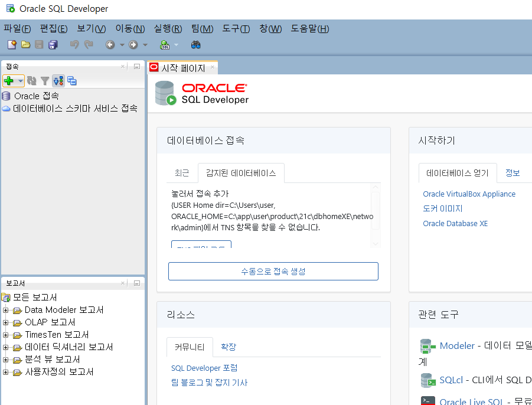Open the 실행(R) menu

168,28
